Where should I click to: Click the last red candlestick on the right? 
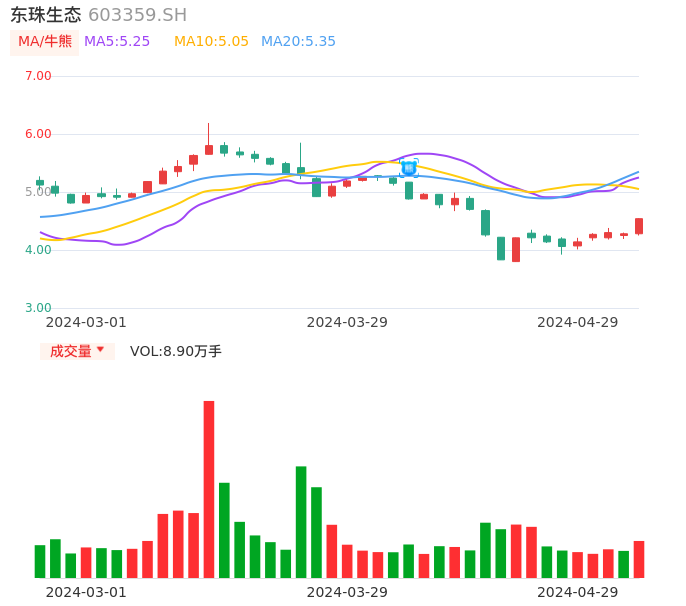tap(639, 226)
